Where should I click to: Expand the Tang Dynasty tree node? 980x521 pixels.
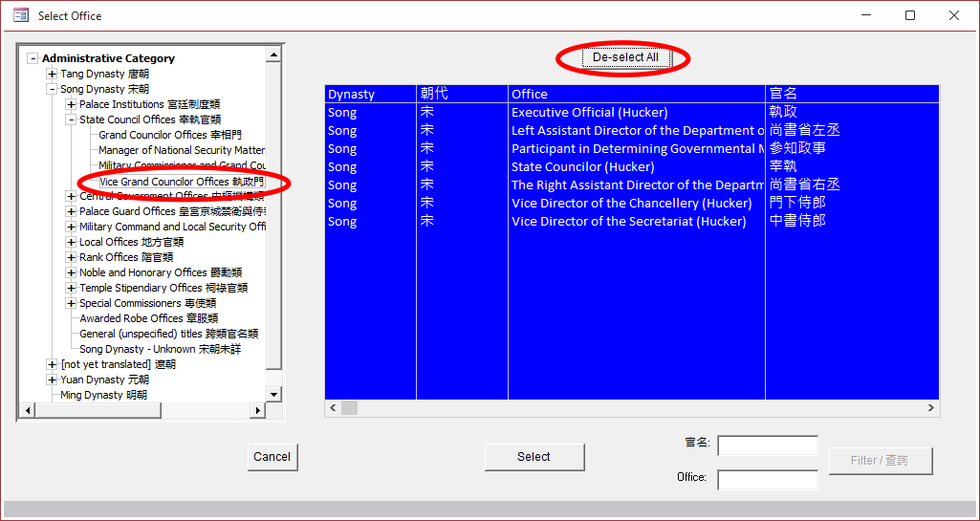click(53, 74)
